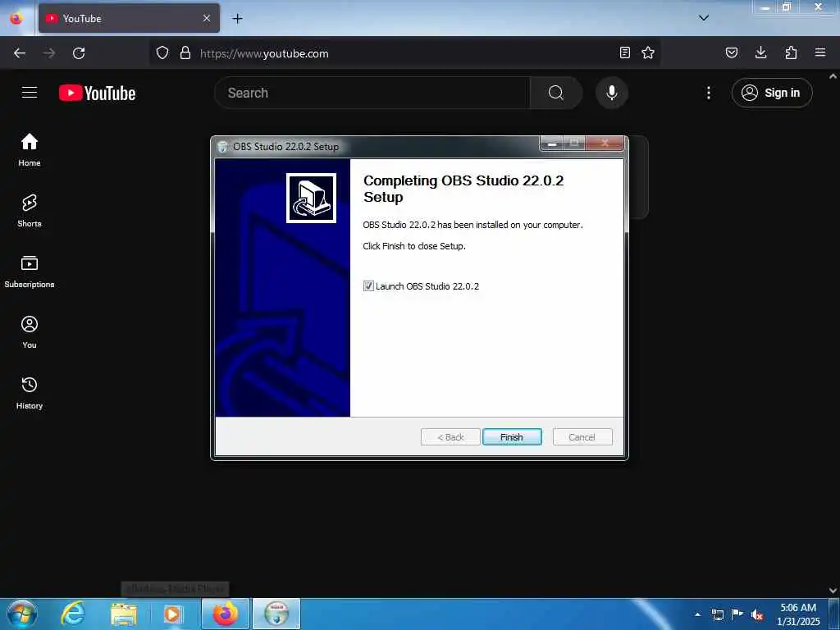The image size is (840, 630).
Task: Toggle YouTube hamburger guide menu
Action: [30, 93]
